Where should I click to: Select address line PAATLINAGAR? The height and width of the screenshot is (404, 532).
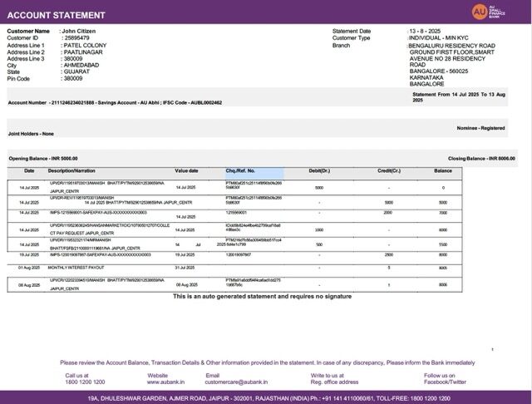(x=83, y=52)
